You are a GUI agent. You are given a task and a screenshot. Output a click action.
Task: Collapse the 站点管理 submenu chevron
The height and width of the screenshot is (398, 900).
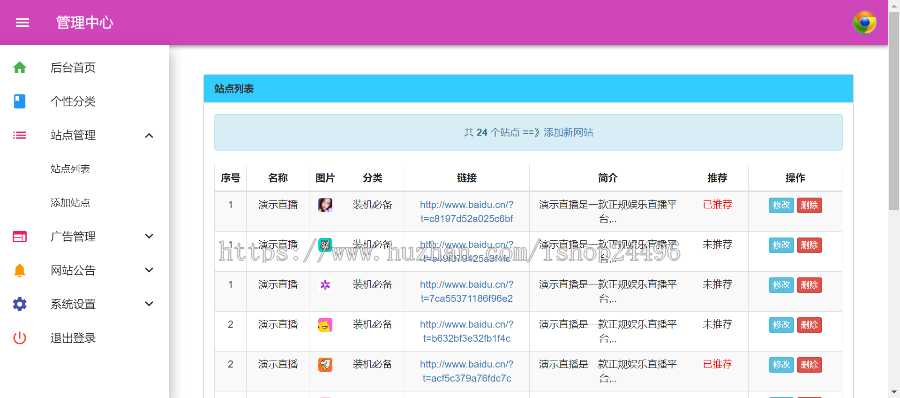point(149,136)
